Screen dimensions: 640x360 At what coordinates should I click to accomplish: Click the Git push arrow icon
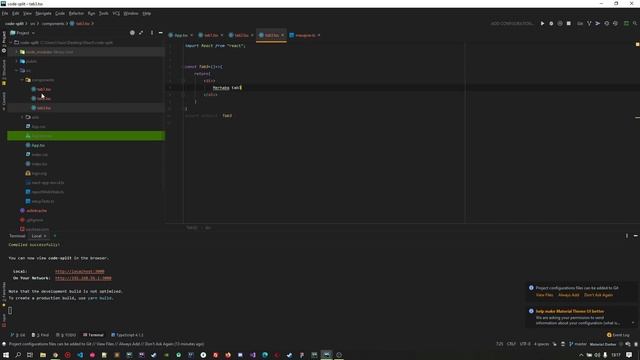point(598,24)
